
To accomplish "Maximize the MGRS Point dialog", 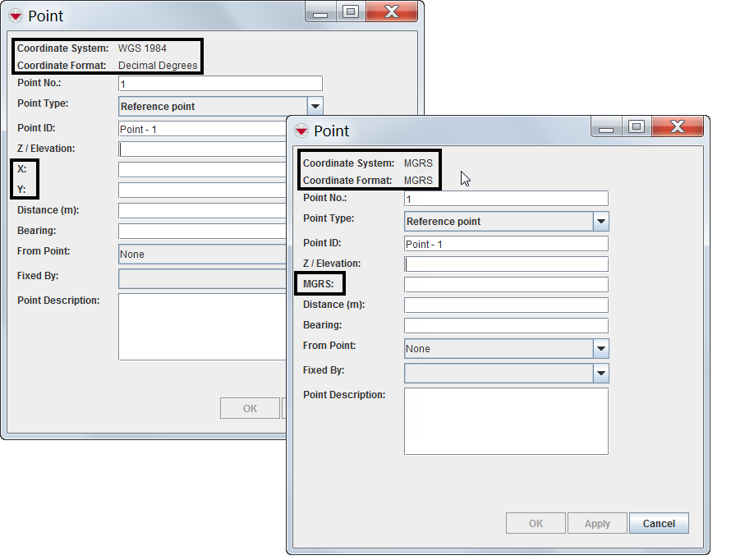I will click(x=636, y=126).
